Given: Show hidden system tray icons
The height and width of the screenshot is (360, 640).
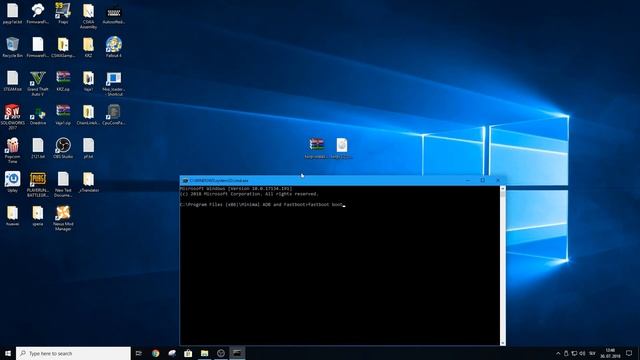Looking at the screenshot, I should click(x=558, y=353).
